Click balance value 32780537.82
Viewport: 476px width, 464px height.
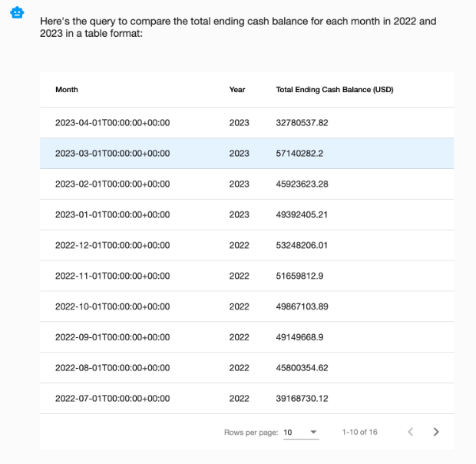302,122
